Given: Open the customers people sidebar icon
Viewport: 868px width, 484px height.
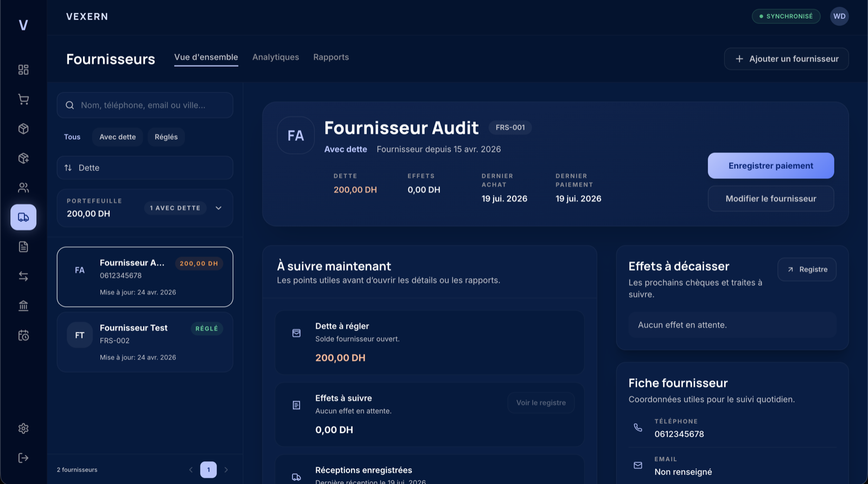Looking at the screenshot, I should (x=23, y=188).
